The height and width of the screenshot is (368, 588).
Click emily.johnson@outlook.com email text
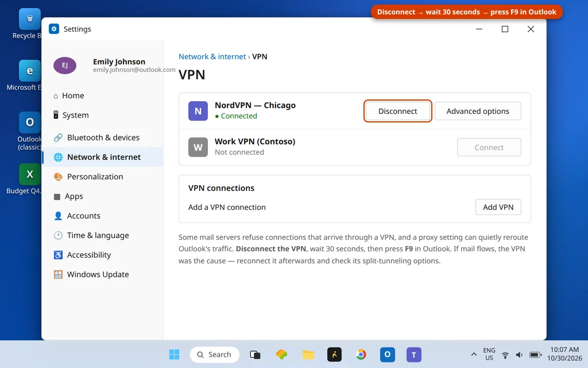(134, 70)
